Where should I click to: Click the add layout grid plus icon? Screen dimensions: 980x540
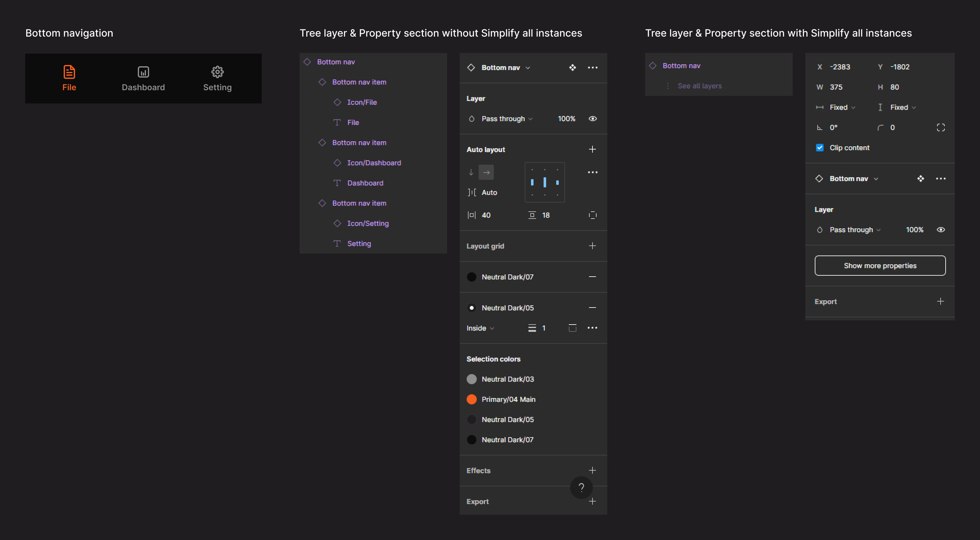(x=592, y=246)
